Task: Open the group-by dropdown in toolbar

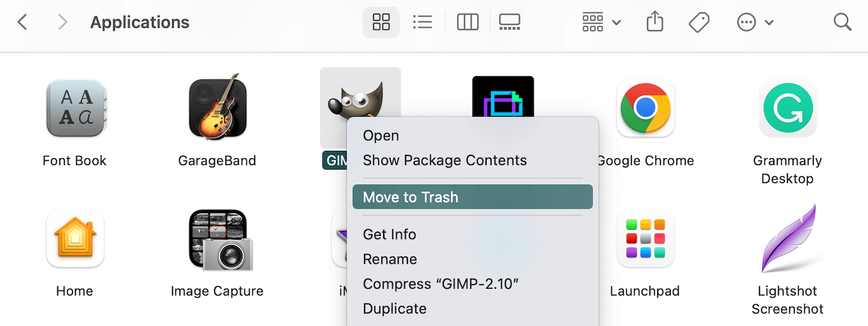Action: tap(601, 23)
